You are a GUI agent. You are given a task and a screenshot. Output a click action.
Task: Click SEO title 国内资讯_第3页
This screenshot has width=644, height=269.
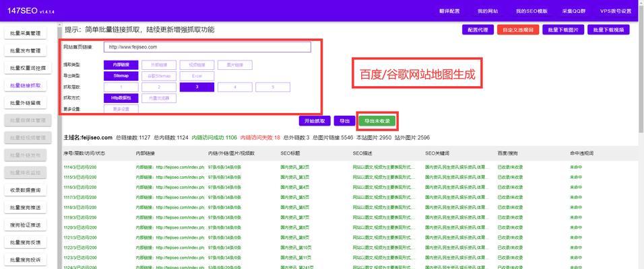click(294, 177)
